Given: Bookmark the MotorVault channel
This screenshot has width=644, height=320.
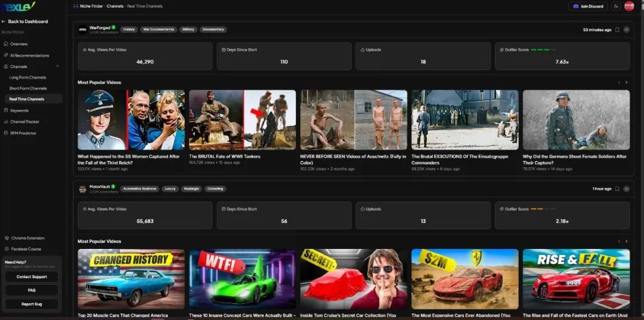Looking at the screenshot, I should click(x=617, y=189).
